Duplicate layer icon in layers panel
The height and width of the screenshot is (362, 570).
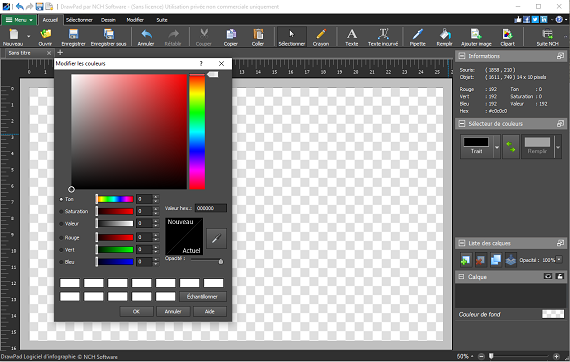coord(496,260)
